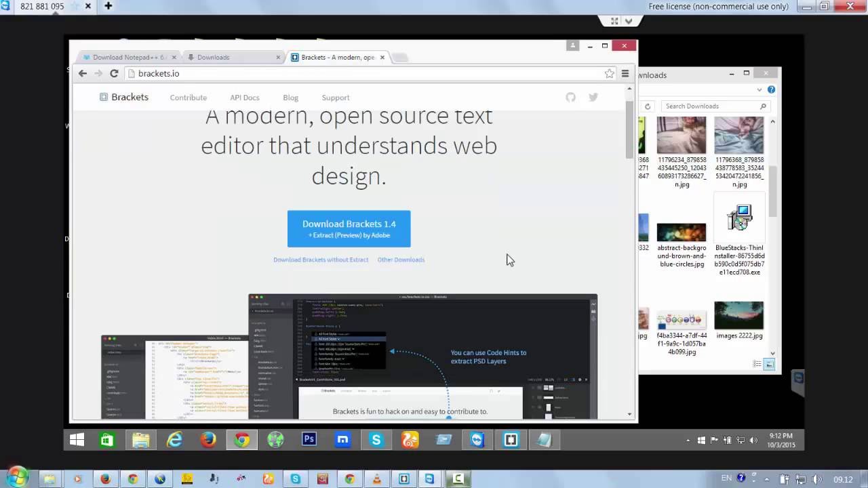Open the Support page link
868x488 pixels.
(x=335, y=98)
